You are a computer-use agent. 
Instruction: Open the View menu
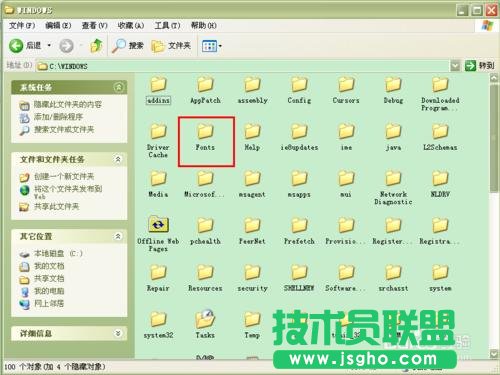(95, 25)
